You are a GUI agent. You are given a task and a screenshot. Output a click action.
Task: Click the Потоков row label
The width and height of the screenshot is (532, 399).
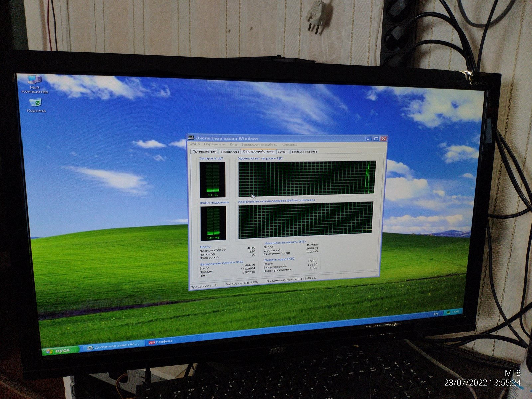(207, 254)
